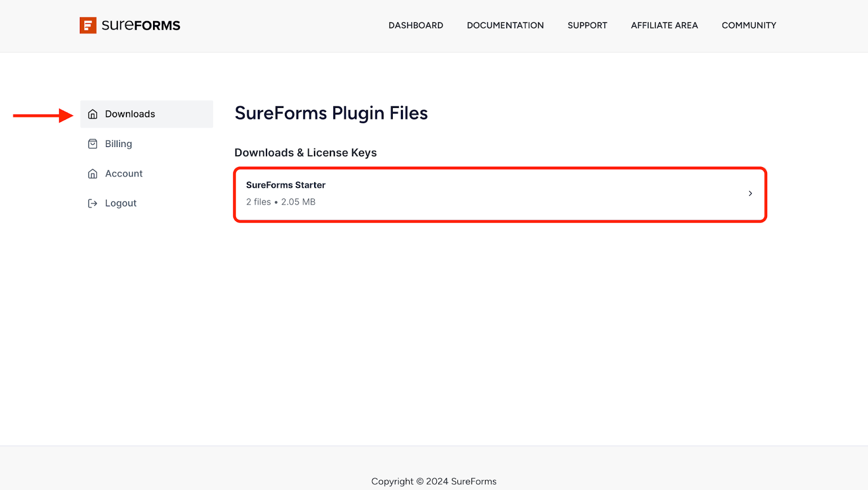Open the Account label in sidebar

click(x=124, y=174)
